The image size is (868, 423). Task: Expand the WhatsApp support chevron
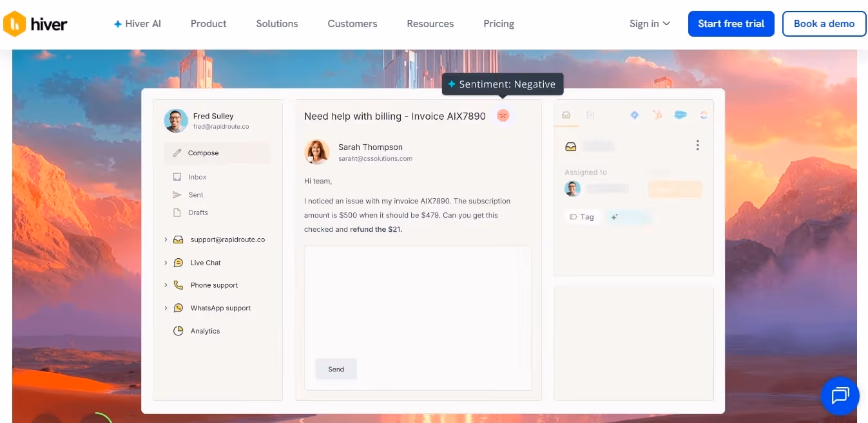[x=166, y=308]
